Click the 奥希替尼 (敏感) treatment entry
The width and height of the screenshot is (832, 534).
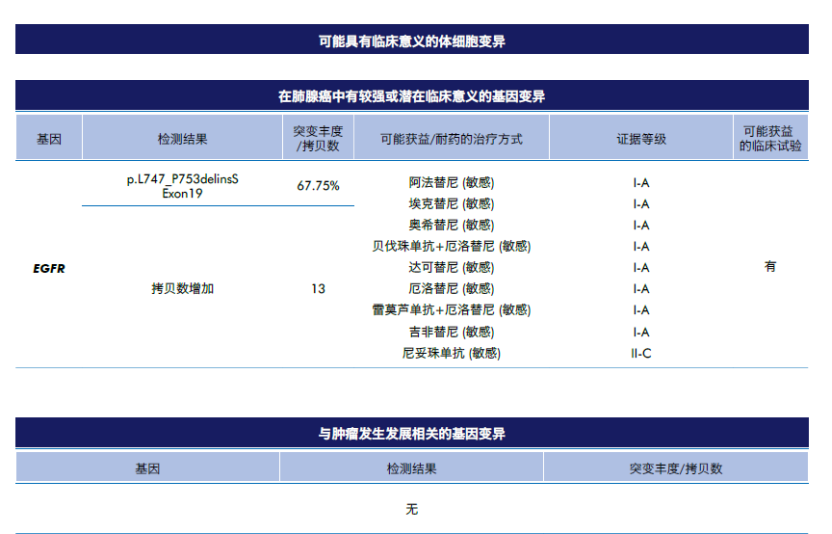[x=451, y=225]
